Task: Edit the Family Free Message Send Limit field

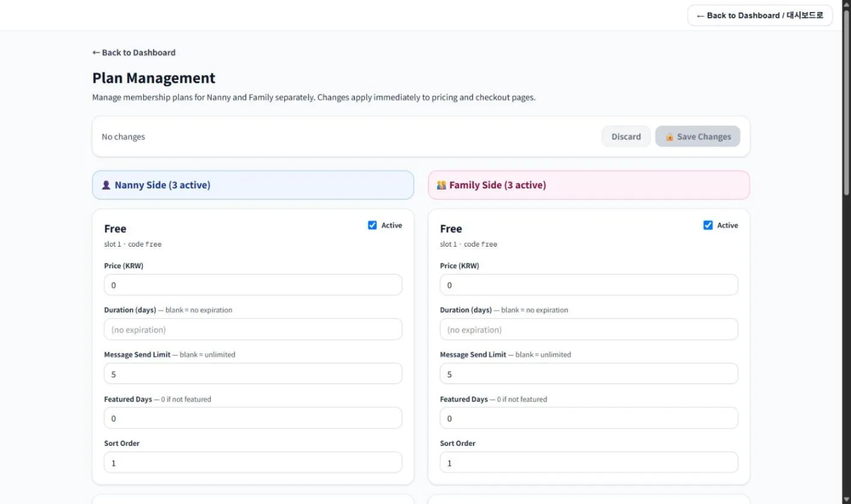Action: click(x=589, y=374)
